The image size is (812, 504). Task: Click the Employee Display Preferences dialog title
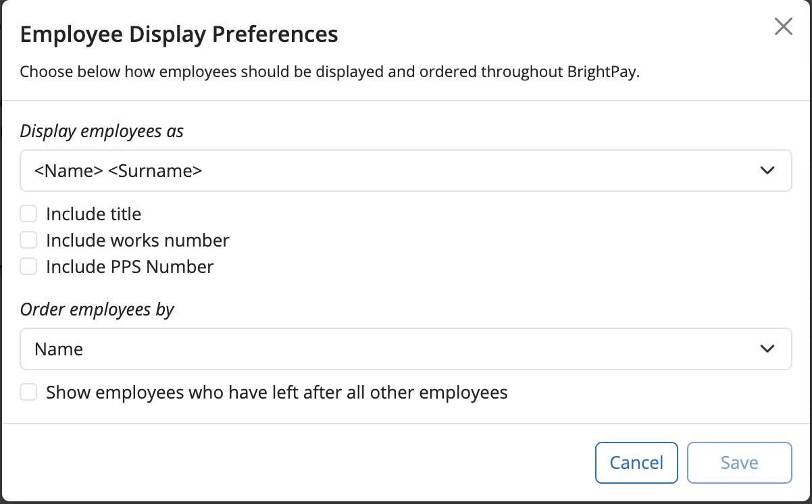179,34
